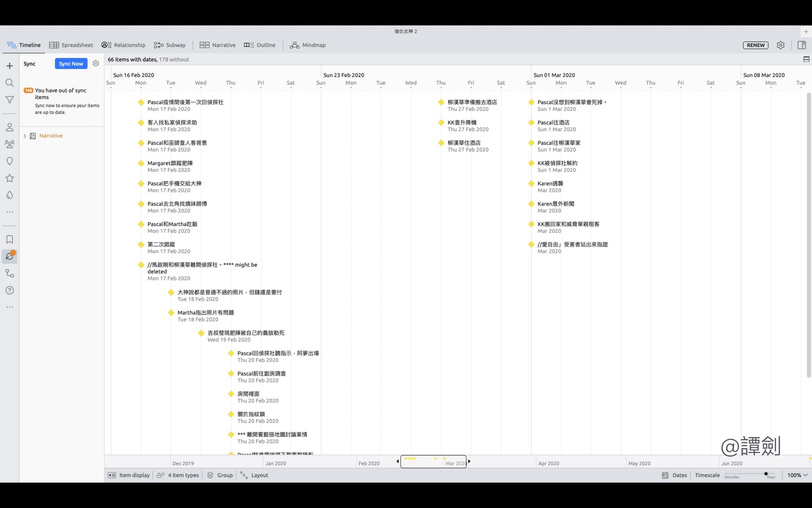Toggle the Dates display button
Screen dimensions: 812x508
[675, 475]
